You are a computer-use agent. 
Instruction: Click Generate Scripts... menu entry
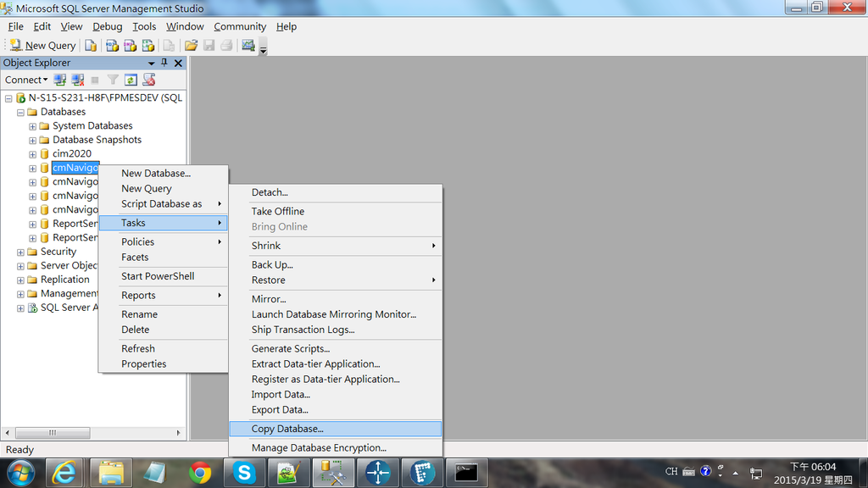pyautogui.click(x=336, y=348)
